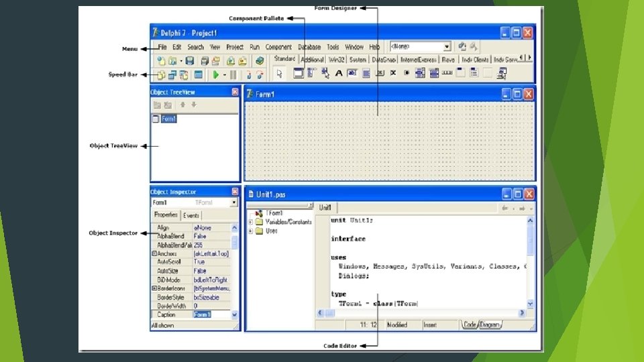The width and height of the screenshot is (644, 362).
Task: Pick the Memo component icon
Action: click(366, 73)
